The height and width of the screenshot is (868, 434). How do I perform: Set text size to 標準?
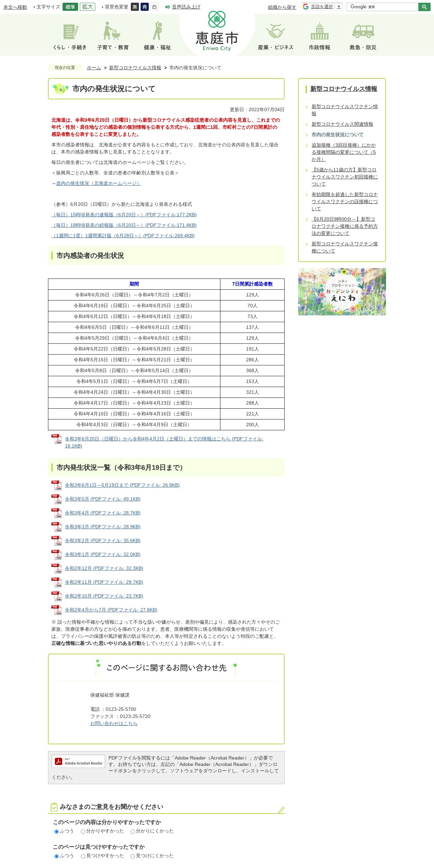(70, 7)
